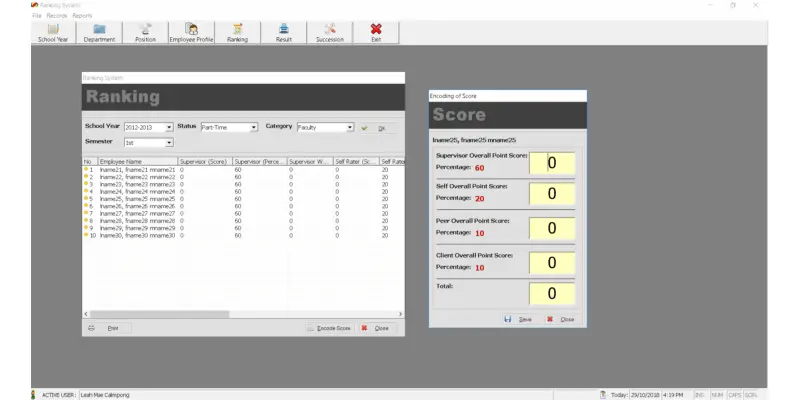Open the Succession toolbar icon
This screenshot has width=800, height=400.
pos(329,33)
